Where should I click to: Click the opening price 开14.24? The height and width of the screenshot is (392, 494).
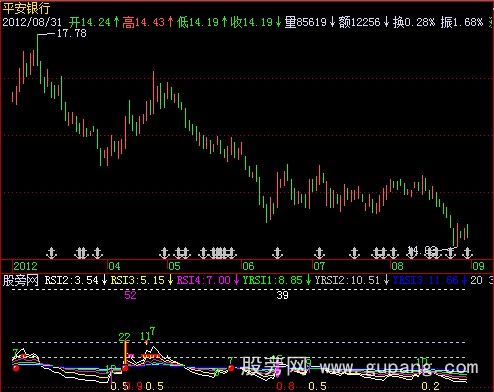(90, 22)
